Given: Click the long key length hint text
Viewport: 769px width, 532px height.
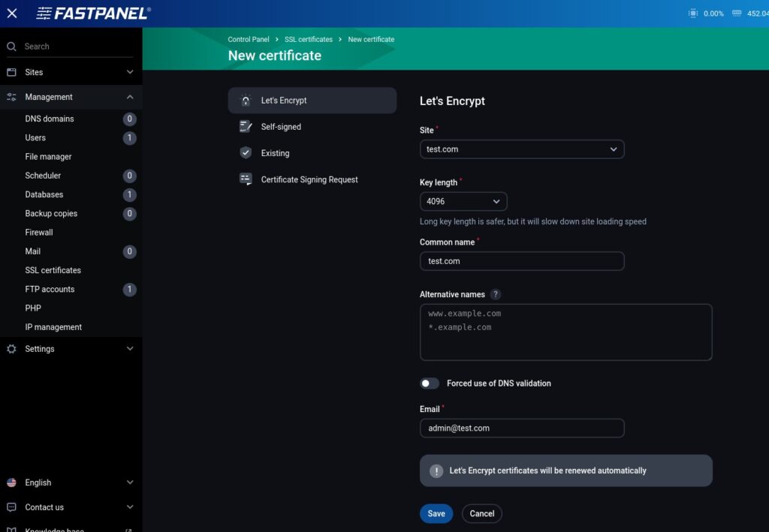Looking at the screenshot, I should pyautogui.click(x=533, y=221).
